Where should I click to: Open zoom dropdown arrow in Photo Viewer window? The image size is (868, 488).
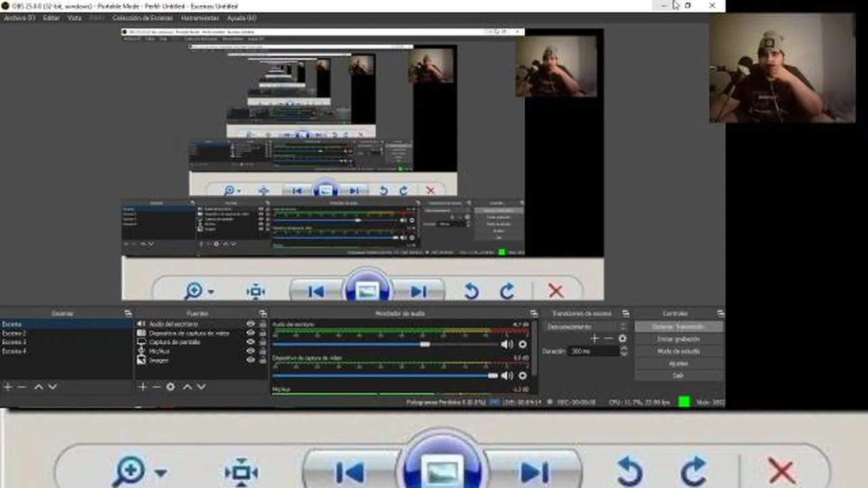tap(161, 473)
